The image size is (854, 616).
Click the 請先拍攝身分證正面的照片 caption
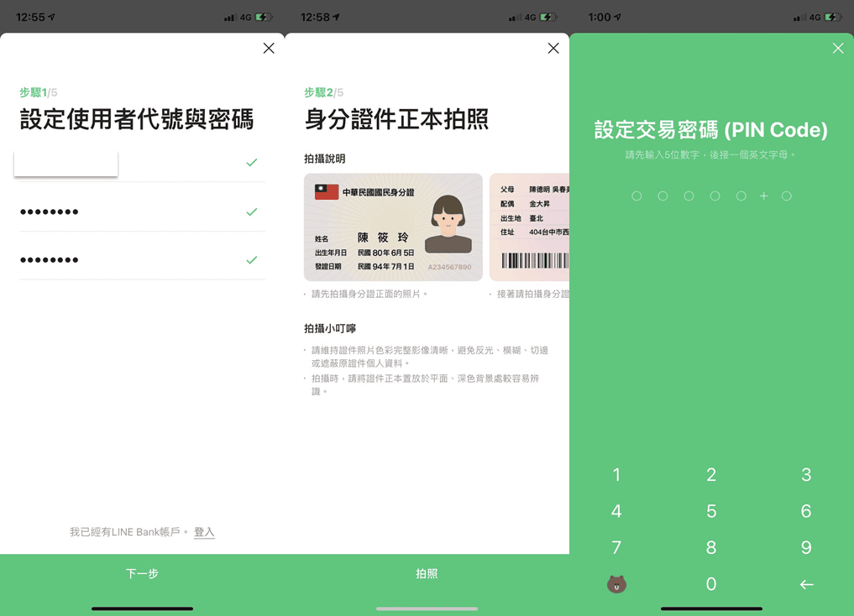369,294
